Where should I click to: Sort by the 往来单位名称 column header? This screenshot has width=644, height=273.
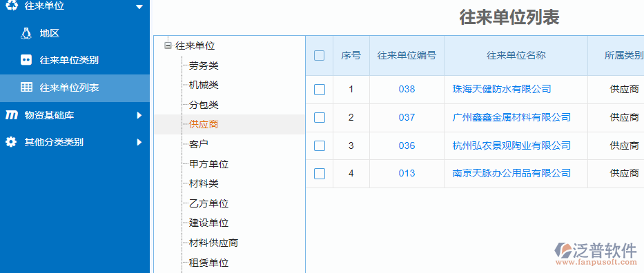(516, 55)
